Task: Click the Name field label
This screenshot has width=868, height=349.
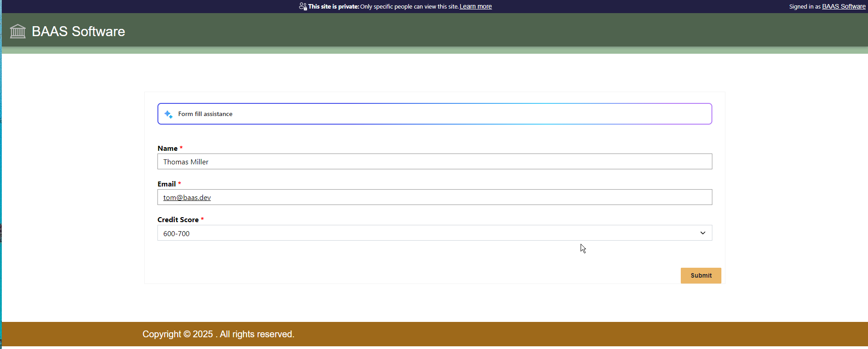Action: coord(167,149)
